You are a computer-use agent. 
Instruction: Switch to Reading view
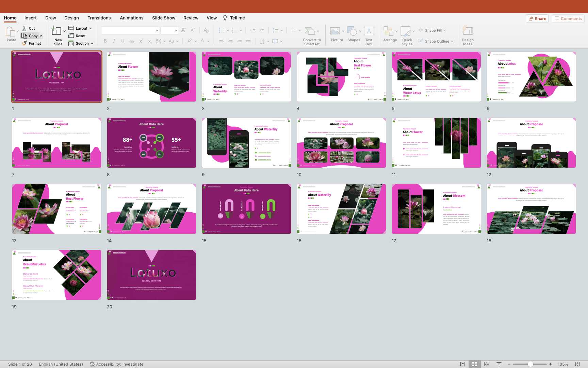coord(487,364)
